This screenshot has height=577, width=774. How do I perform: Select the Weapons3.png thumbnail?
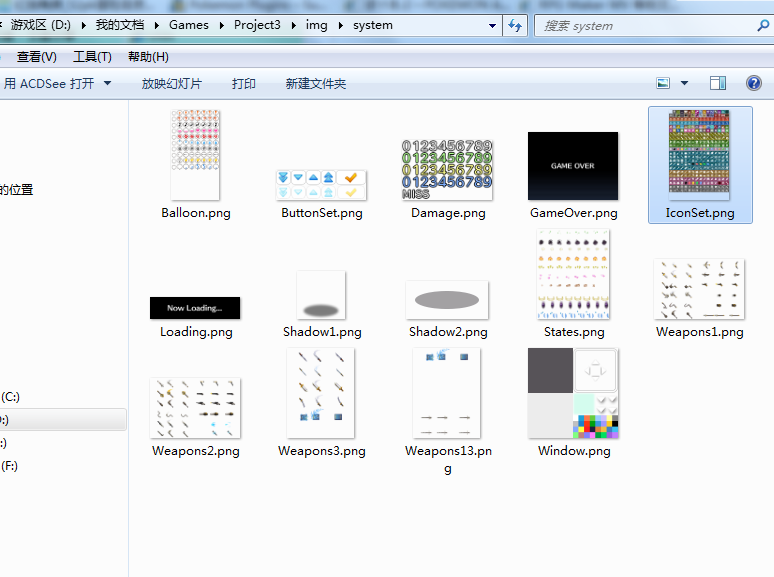click(x=321, y=393)
